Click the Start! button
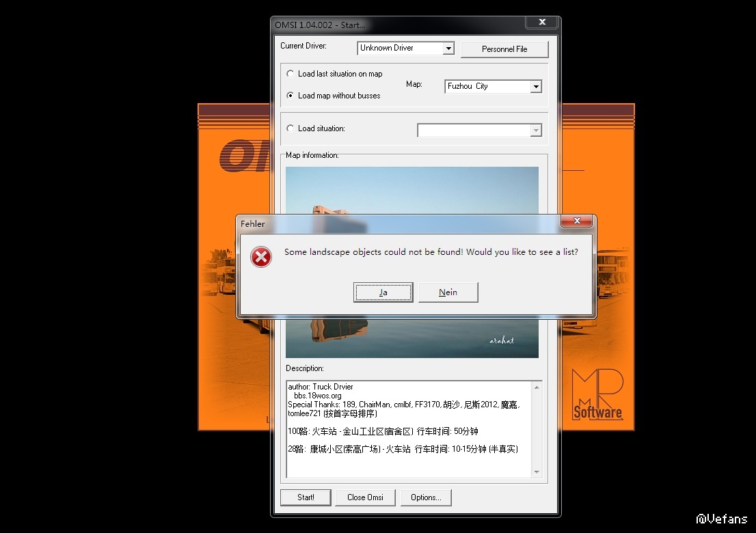This screenshot has height=533, width=756. 306,497
